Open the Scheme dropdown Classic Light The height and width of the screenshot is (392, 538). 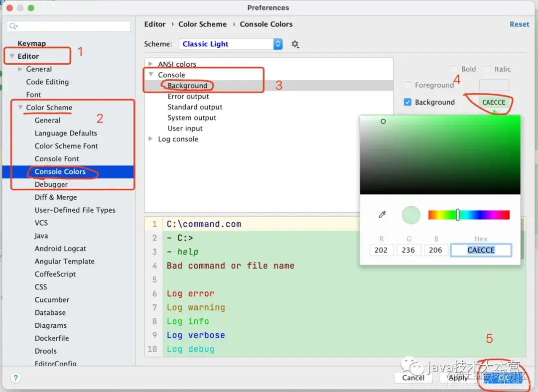(x=231, y=44)
